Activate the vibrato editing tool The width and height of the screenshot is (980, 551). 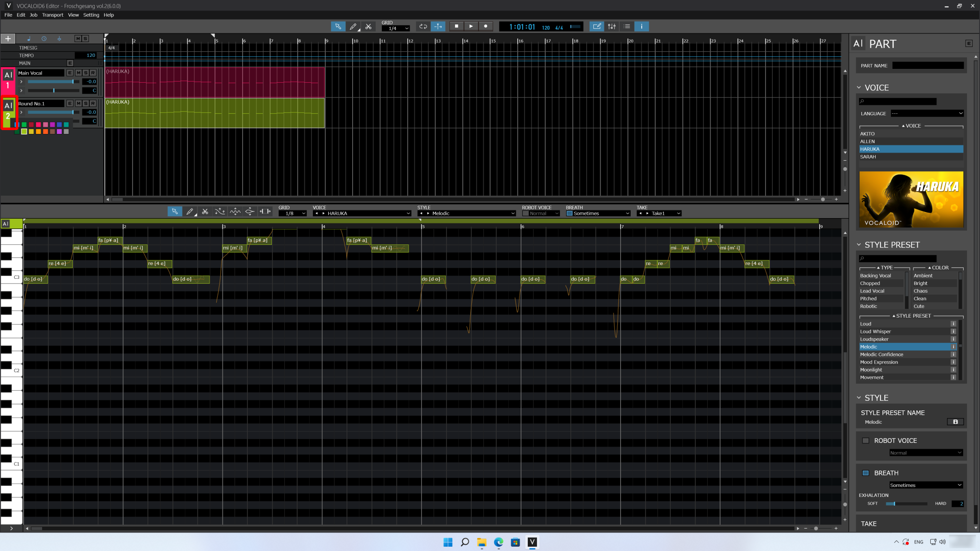pyautogui.click(x=235, y=211)
